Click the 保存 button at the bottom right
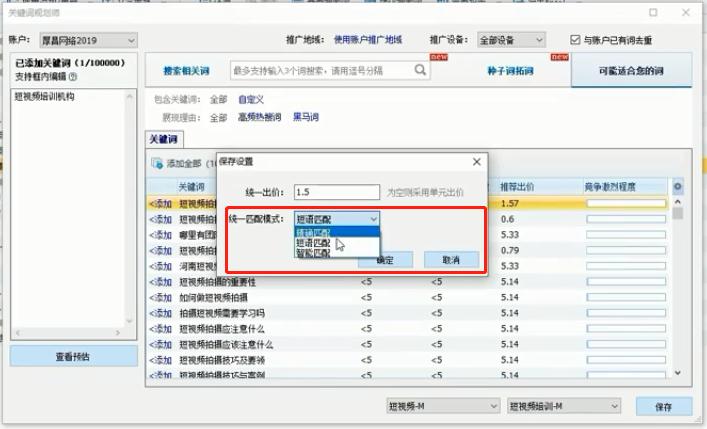 (664, 406)
